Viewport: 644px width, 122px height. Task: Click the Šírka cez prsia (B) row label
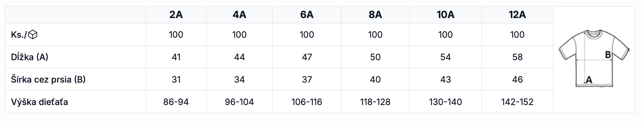(48, 79)
